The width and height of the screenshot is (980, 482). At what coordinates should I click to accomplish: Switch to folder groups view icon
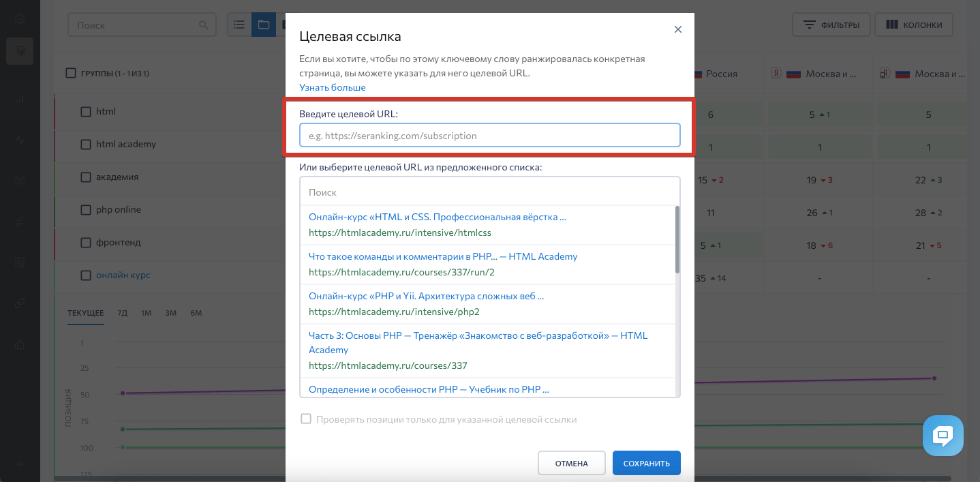pyautogui.click(x=263, y=25)
